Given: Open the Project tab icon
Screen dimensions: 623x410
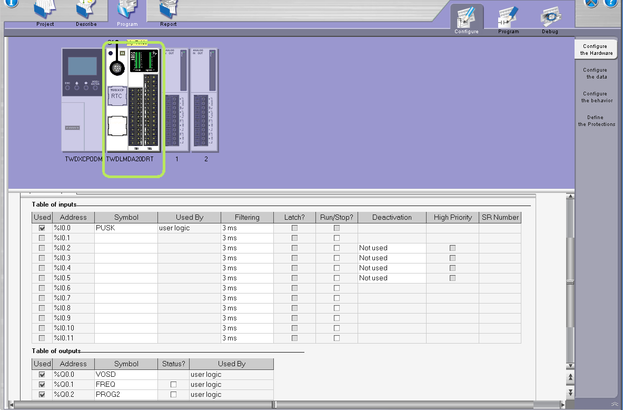Looking at the screenshot, I should coord(44,11).
